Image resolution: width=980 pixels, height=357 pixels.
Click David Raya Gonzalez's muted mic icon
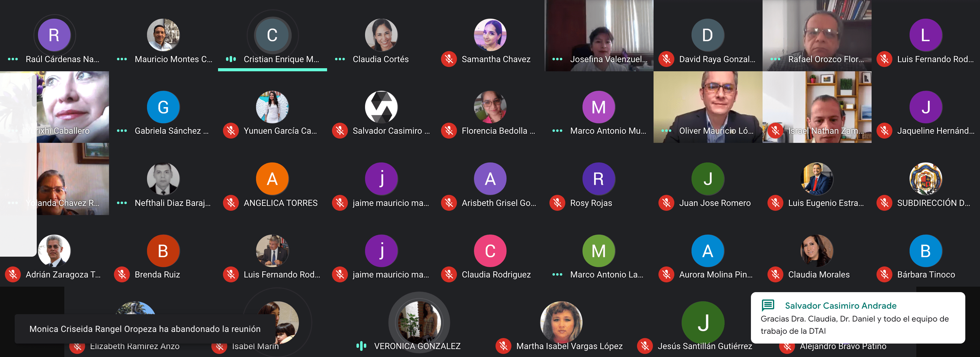666,59
